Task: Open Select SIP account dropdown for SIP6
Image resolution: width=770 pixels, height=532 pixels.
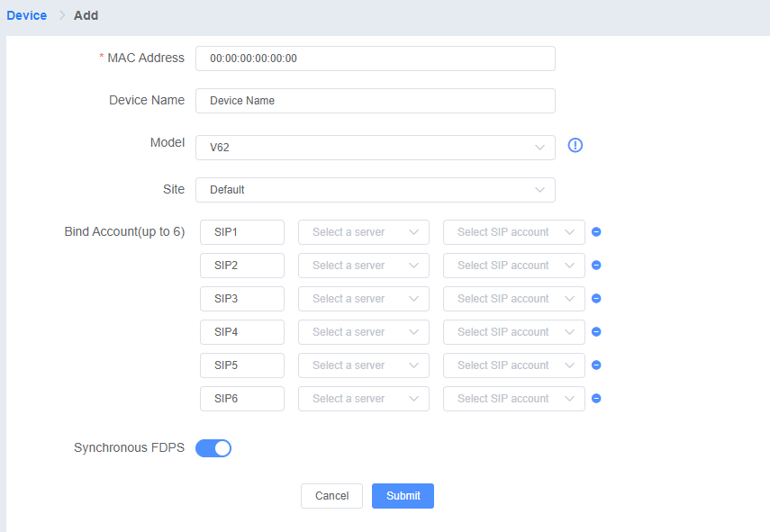Action: click(513, 399)
